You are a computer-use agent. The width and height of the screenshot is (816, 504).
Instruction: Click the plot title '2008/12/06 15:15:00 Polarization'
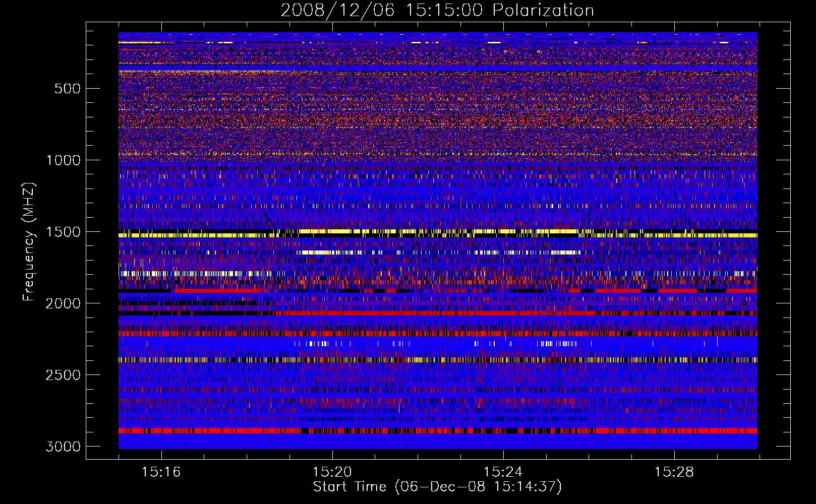[x=437, y=10]
